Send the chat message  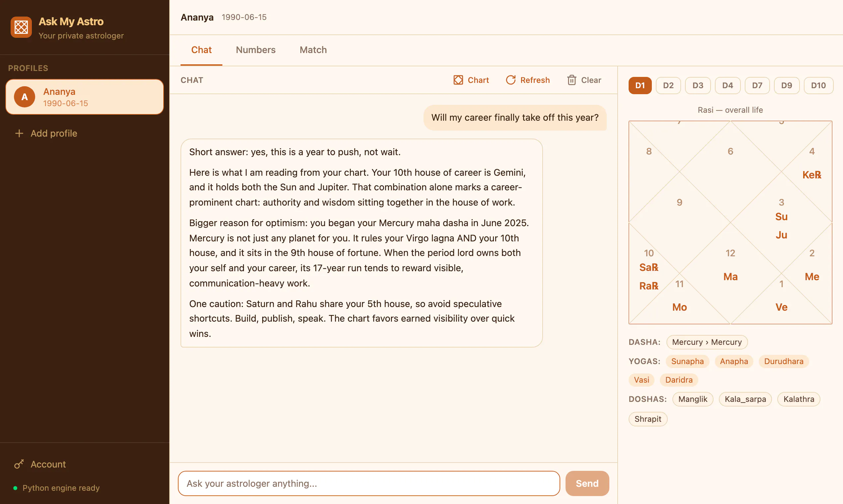pyautogui.click(x=587, y=483)
